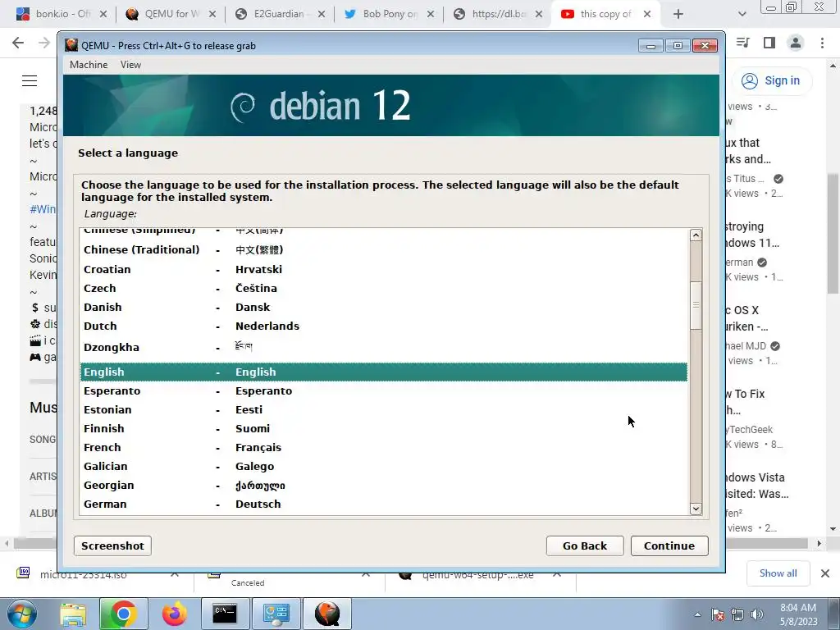Click the QEMU taskbar icon

coord(326,614)
